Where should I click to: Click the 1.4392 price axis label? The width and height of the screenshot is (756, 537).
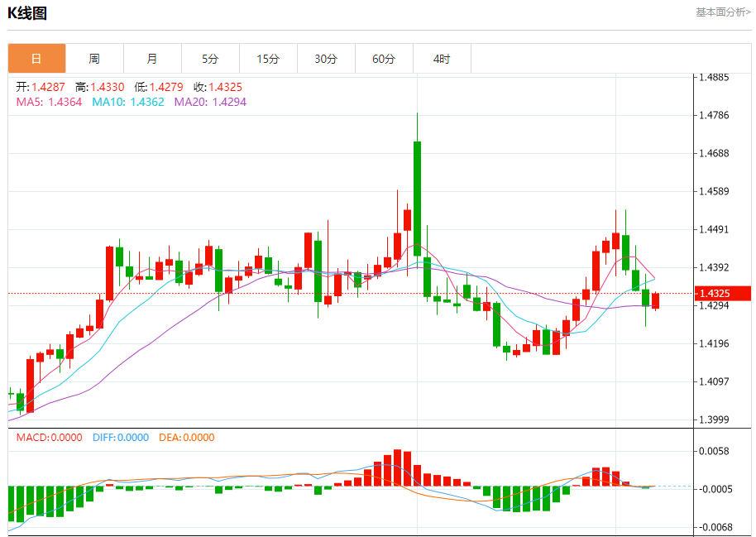pos(714,266)
